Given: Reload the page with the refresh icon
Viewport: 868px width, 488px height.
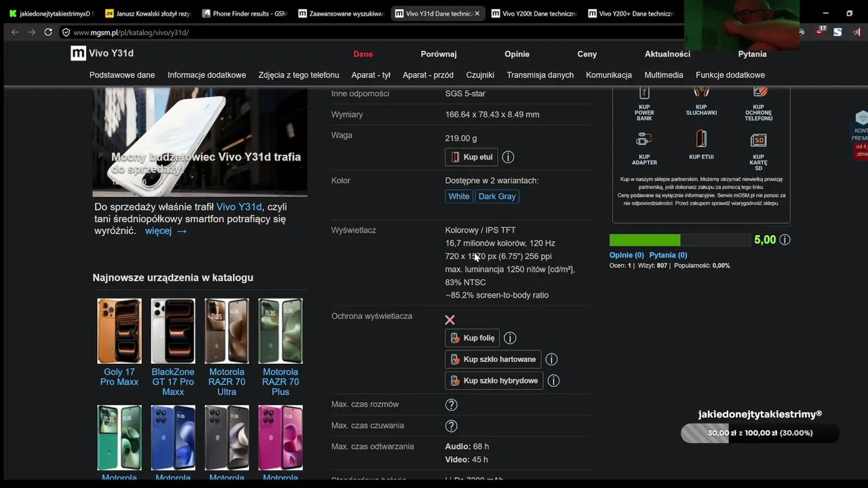Looking at the screenshot, I should (48, 32).
